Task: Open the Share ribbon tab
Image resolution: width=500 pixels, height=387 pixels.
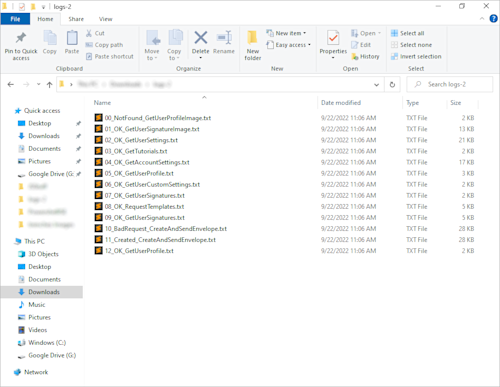Action: [x=76, y=19]
